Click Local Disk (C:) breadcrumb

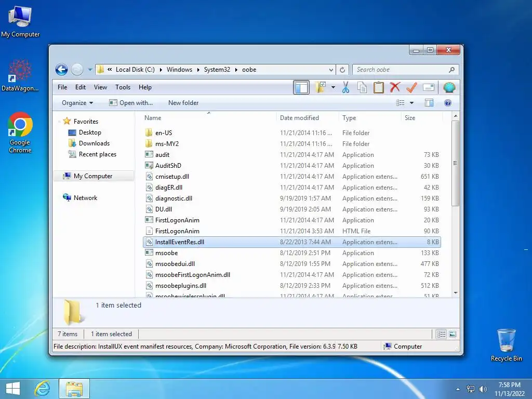(135, 70)
